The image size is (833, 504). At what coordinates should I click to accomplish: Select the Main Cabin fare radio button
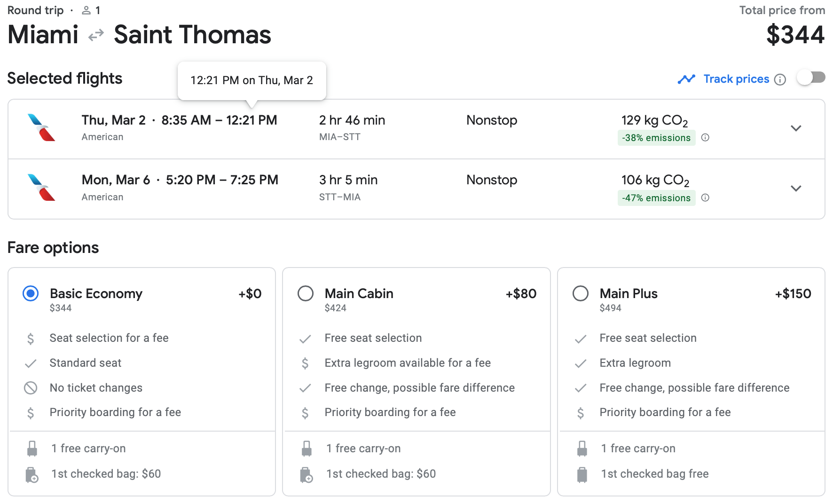coord(306,293)
